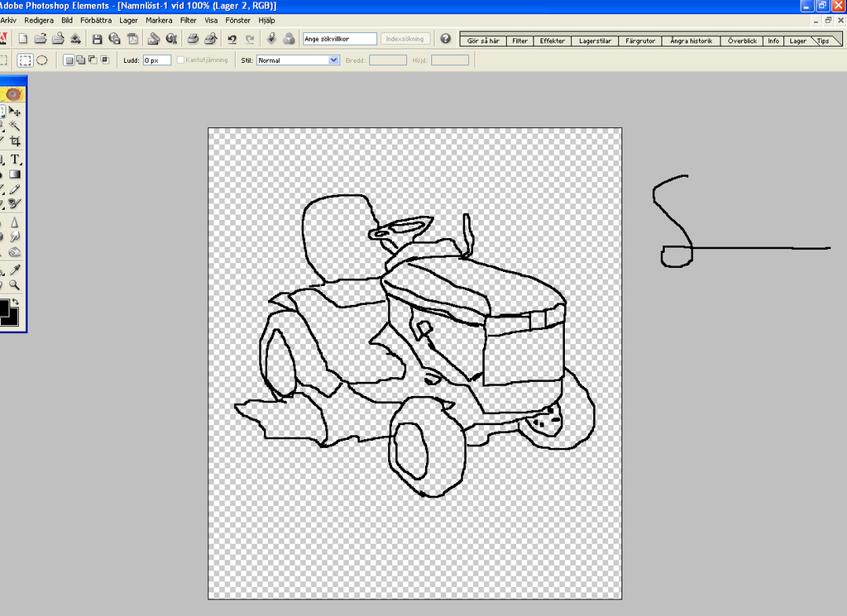Open the Visa menu

pyautogui.click(x=211, y=21)
